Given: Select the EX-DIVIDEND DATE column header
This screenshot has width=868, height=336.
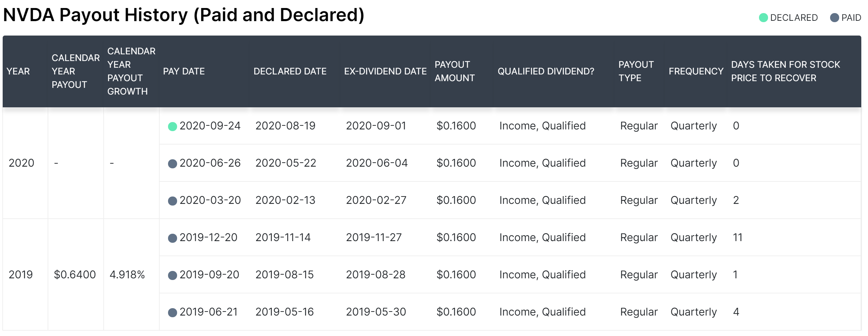Looking at the screenshot, I should (x=385, y=71).
